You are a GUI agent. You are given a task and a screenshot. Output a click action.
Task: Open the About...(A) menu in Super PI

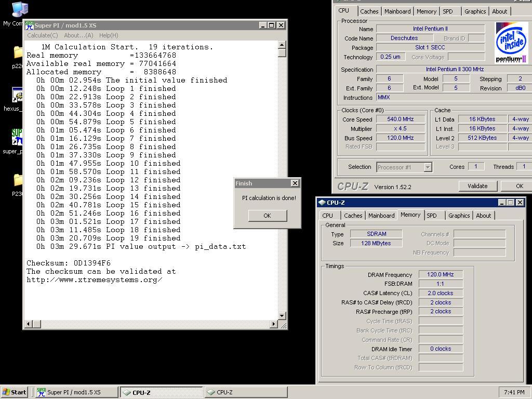point(78,35)
